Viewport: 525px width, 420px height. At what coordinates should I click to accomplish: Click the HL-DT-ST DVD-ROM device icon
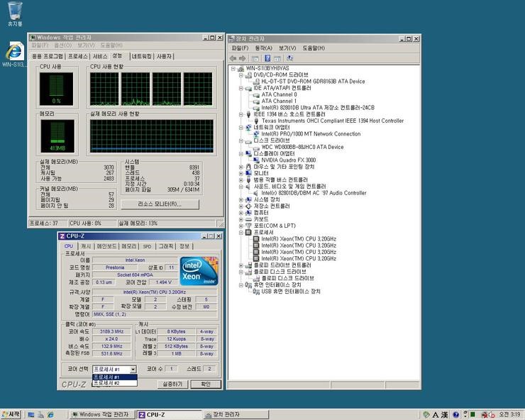(x=257, y=82)
